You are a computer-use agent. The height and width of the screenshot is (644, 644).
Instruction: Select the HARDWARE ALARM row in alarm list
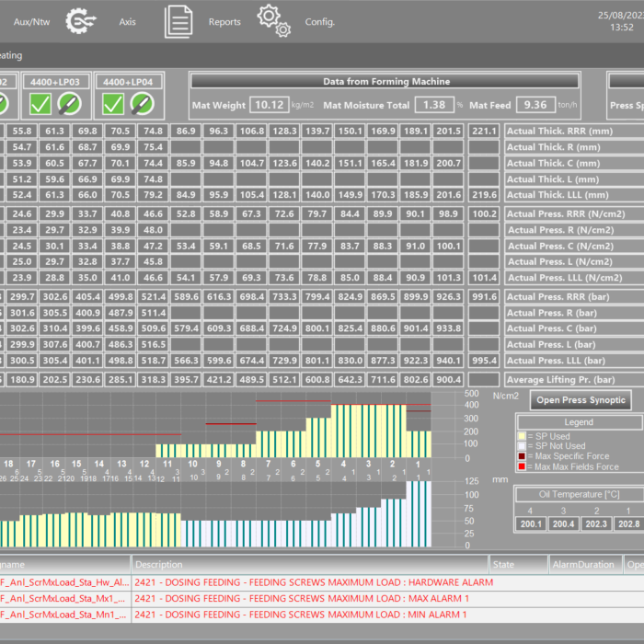[x=313, y=582]
